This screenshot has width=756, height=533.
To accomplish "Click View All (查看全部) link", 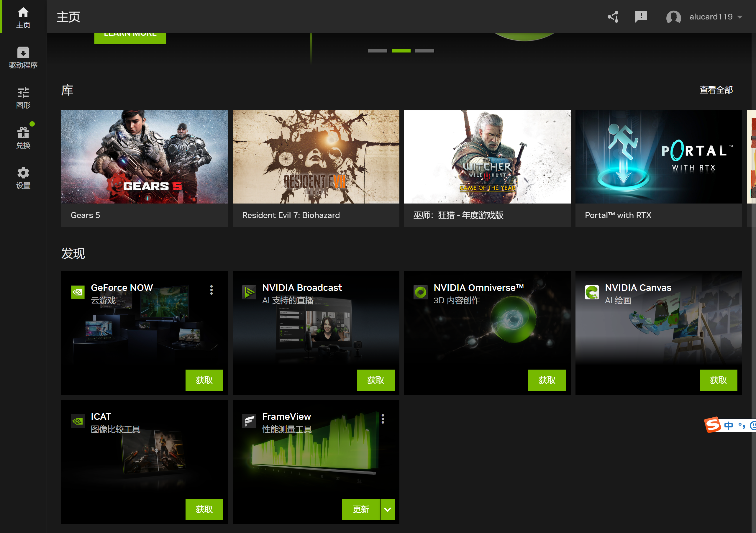I will 716,90.
